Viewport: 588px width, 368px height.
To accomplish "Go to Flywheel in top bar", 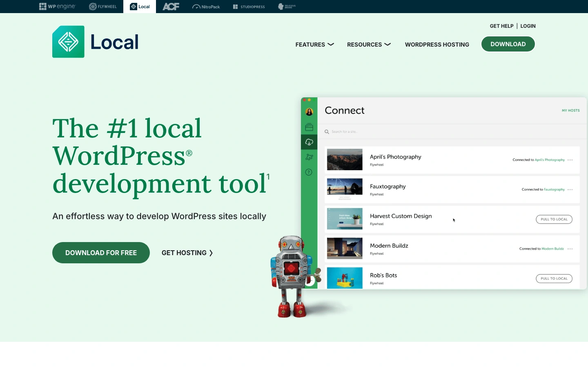I will pyautogui.click(x=103, y=7).
